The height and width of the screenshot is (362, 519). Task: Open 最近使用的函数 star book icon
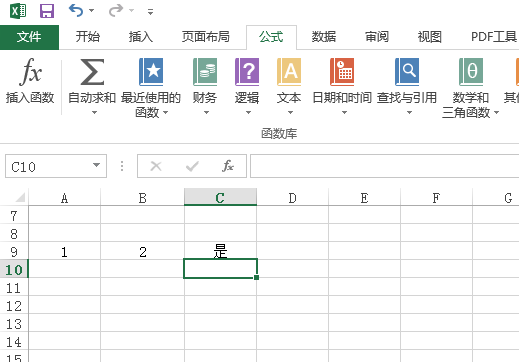point(151,72)
